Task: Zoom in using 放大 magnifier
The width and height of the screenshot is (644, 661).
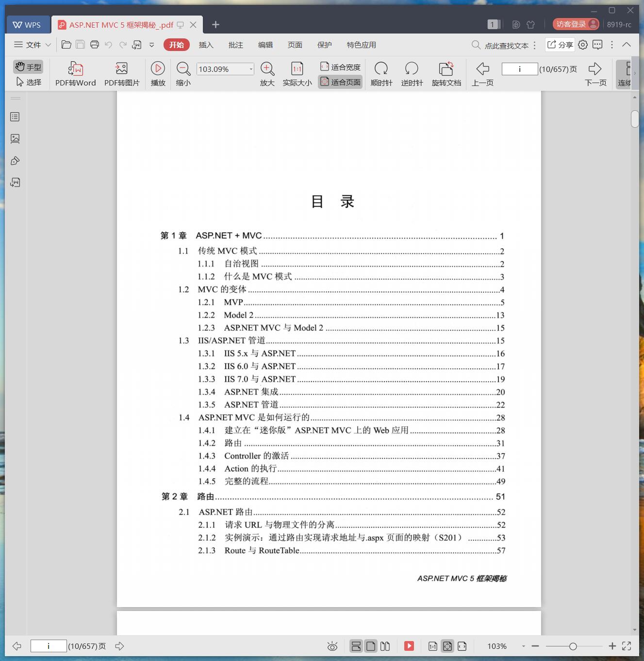Action: (x=267, y=74)
